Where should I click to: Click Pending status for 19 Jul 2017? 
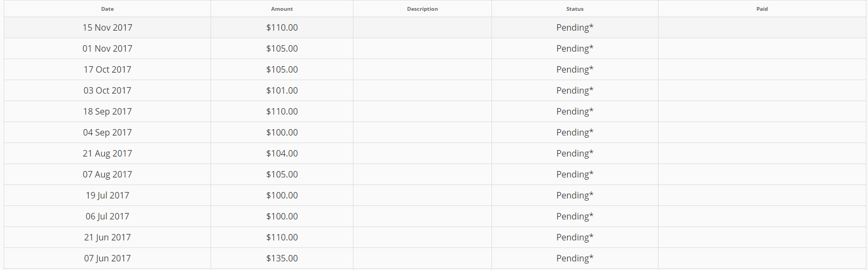(575, 195)
